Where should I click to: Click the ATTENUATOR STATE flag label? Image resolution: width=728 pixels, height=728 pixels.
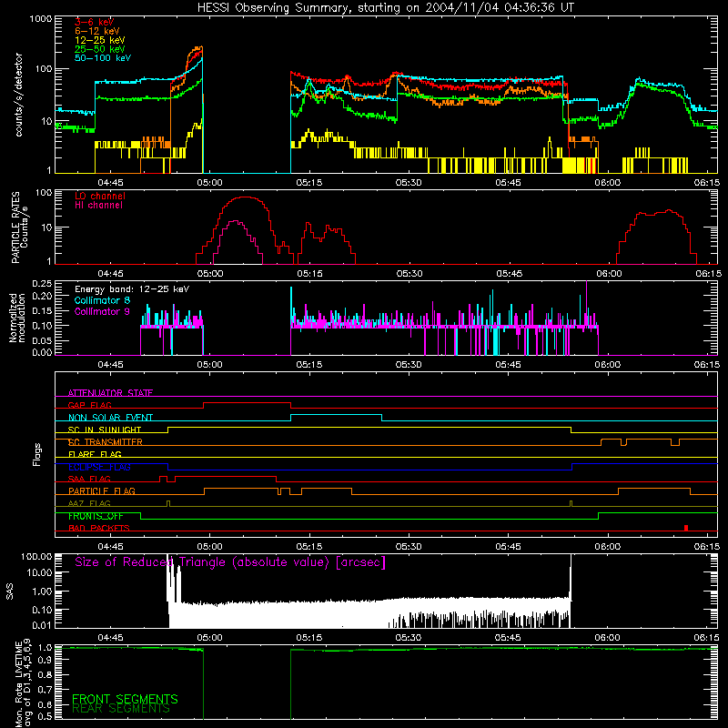coord(110,393)
